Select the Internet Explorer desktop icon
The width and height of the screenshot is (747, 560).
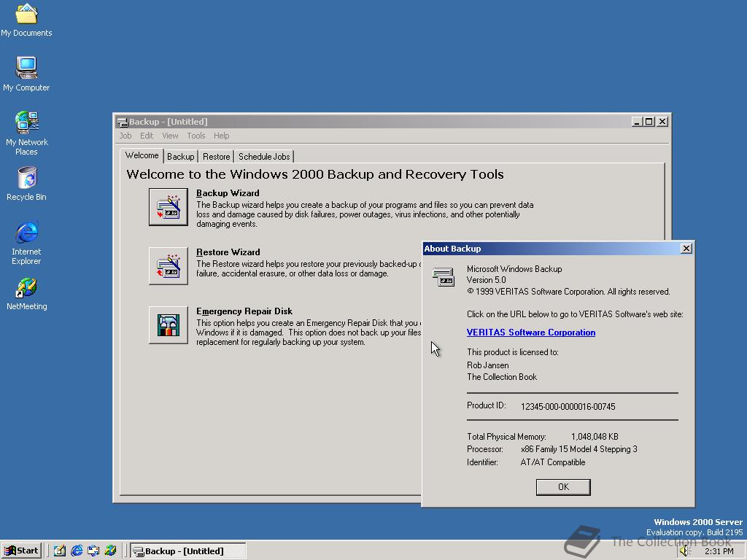tap(27, 243)
